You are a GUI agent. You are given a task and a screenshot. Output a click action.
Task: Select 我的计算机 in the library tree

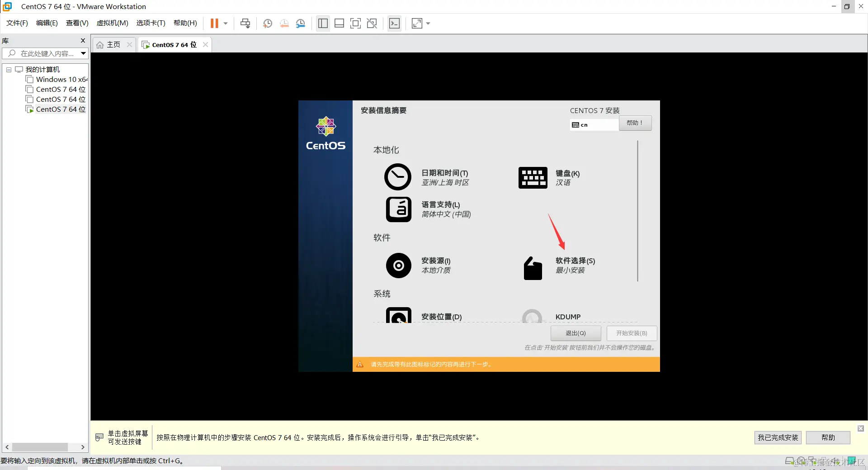(x=42, y=70)
